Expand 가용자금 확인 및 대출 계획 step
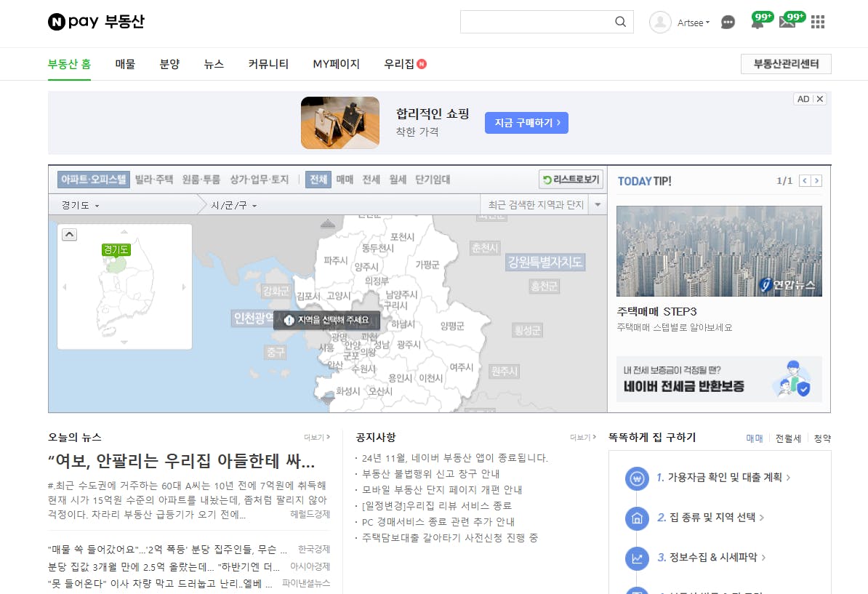The width and height of the screenshot is (868, 594). click(x=724, y=477)
